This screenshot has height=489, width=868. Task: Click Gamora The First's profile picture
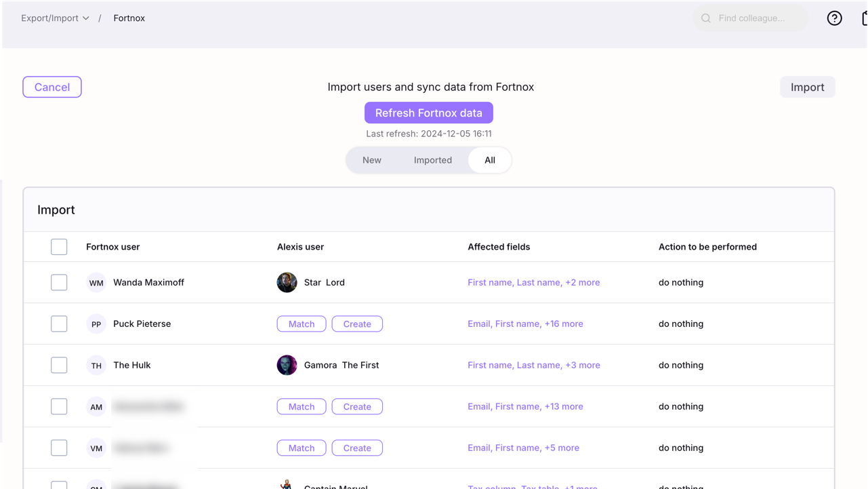click(287, 365)
